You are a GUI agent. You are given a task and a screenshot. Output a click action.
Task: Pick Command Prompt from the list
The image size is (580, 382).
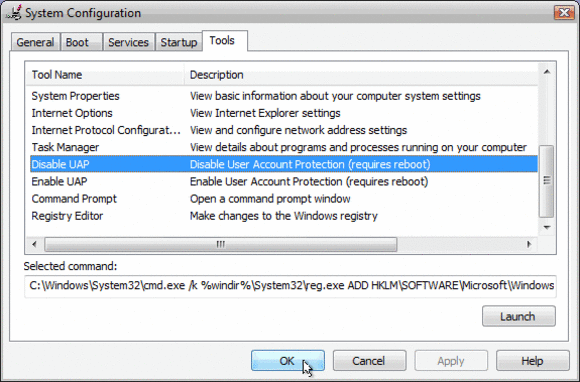coord(284,199)
